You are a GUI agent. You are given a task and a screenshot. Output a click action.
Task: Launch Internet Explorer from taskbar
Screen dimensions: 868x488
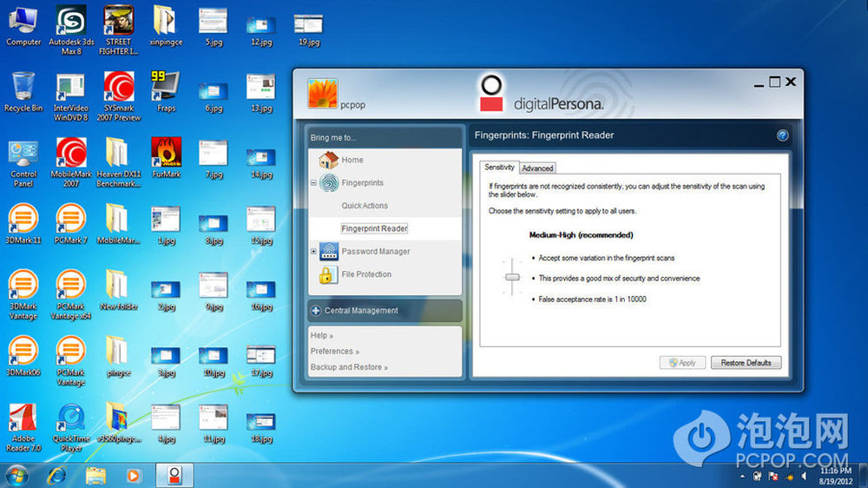coord(56,476)
